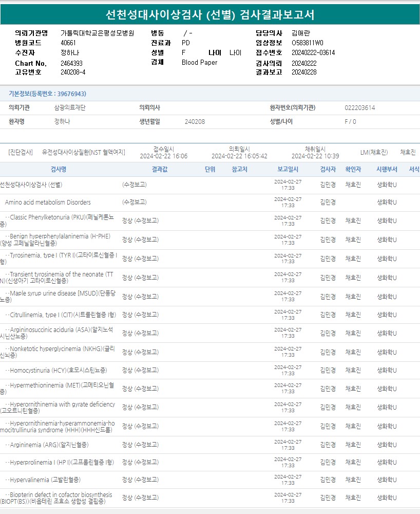This screenshot has height=514, width=420.
Task: Click the Chart No. value 2464393
Action: click(x=71, y=63)
